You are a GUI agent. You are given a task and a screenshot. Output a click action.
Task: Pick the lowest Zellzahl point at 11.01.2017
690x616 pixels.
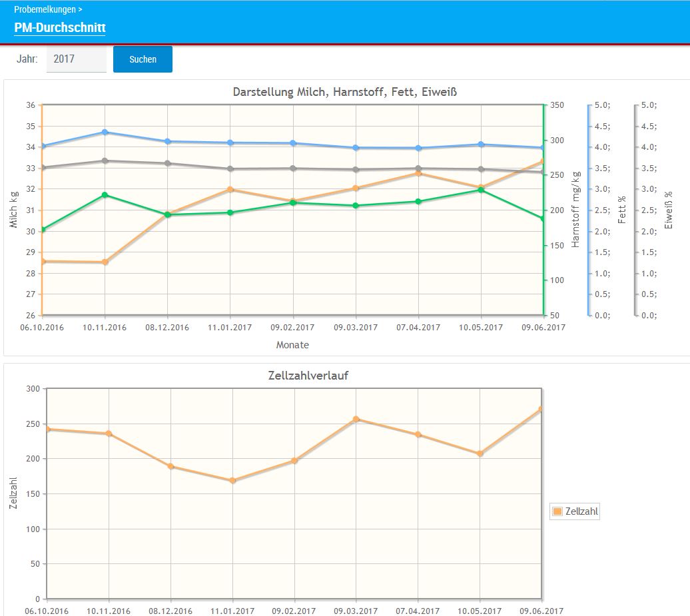click(x=232, y=480)
